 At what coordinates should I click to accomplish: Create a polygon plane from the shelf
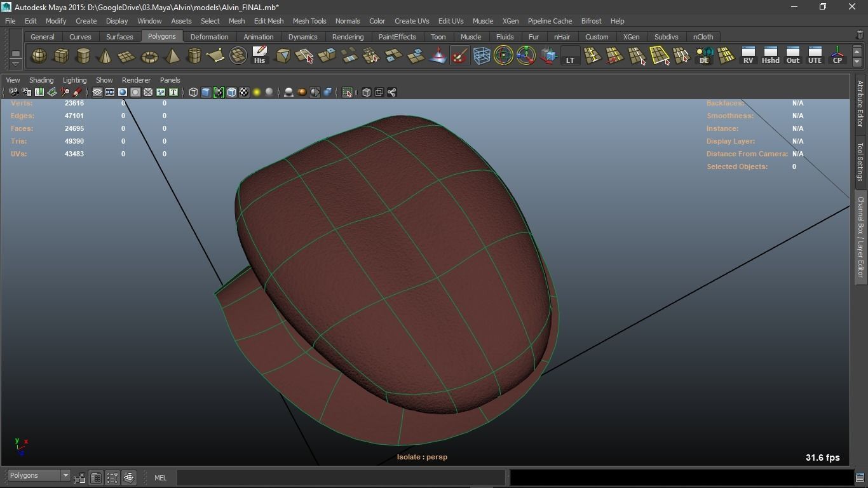[127, 56]
